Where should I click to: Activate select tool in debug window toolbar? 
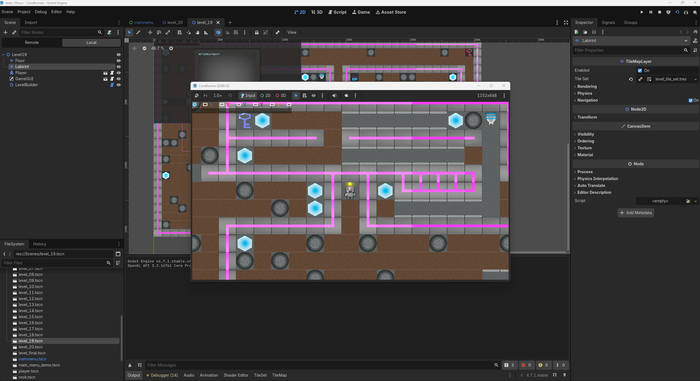coord(296,96)
